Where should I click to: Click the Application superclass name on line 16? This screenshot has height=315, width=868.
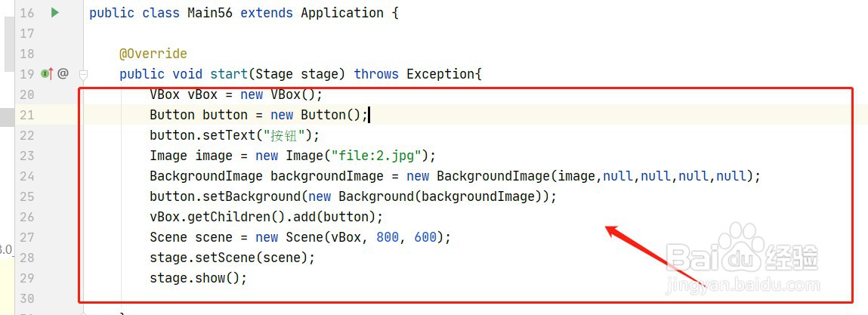click(x=342, y=13)
